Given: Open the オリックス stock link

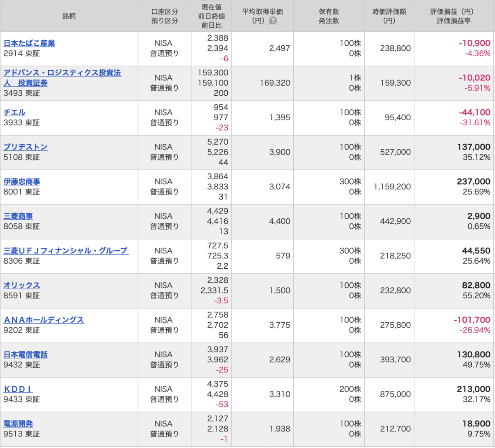Looking at the screenshot, I should pos(22,285).
